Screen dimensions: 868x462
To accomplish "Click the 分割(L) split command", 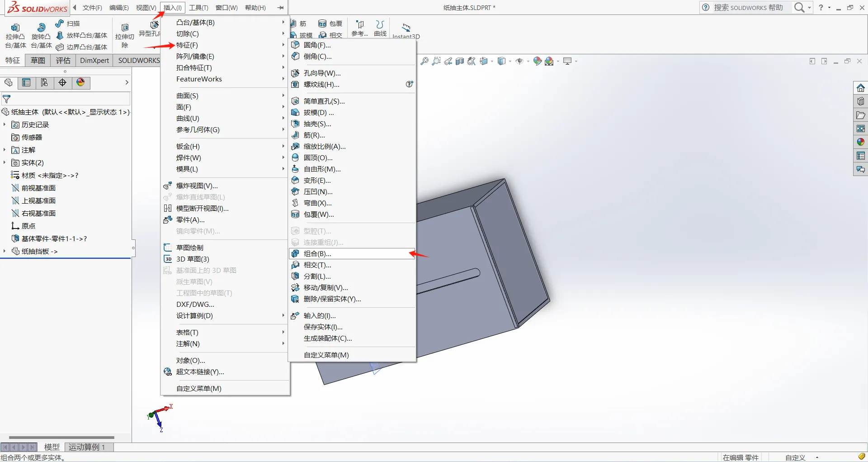I will tap(317, 276).
